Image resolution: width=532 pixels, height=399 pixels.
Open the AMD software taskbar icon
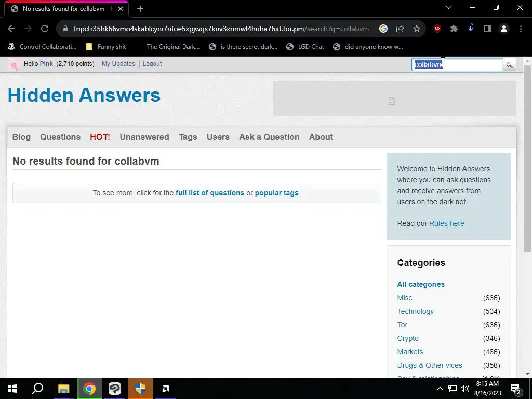(166, 389)
